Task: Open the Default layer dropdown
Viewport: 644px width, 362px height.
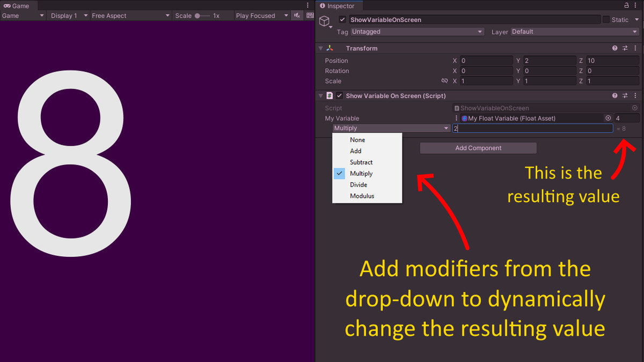Action: (x=575, y=32)
